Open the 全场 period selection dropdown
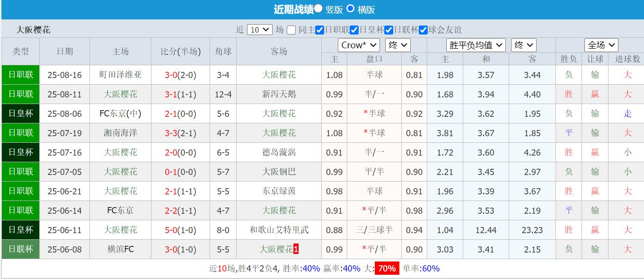This screenshot has height=279, width=644. pos(601,45)
